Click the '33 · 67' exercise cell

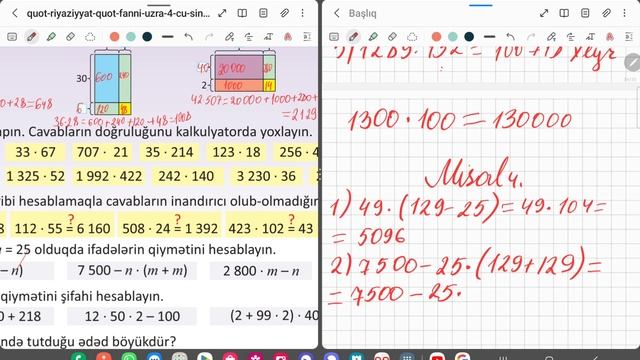click(35, 152)
